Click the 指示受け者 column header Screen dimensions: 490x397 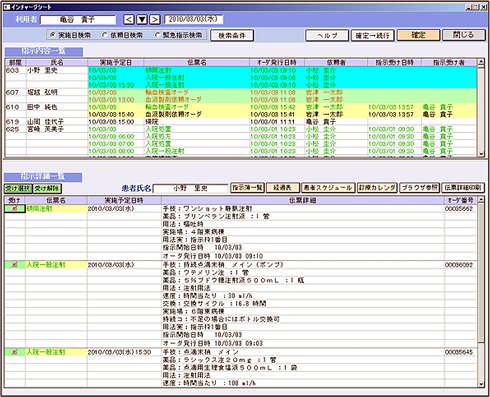coord(449,62)
